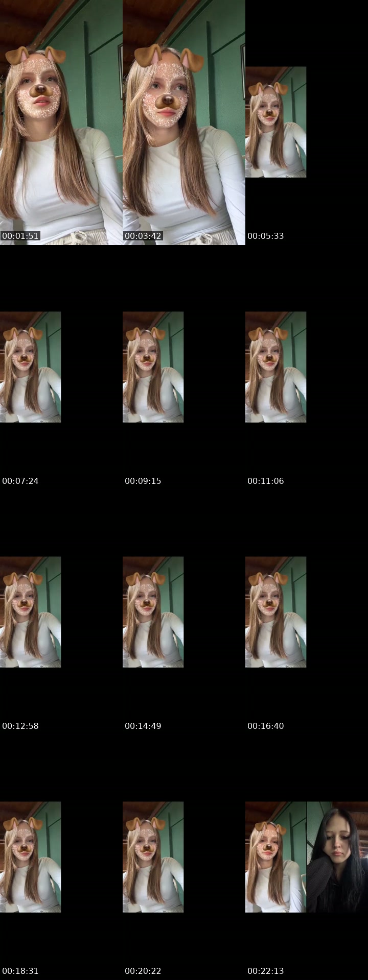Select the dark-haired person frame
Image resolution: width=368 pixels, height=980 pixels.
(337, 857)
